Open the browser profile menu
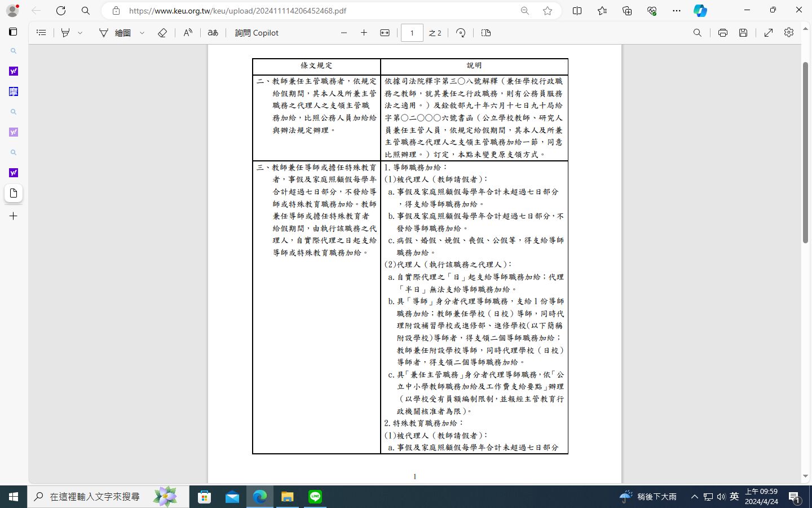The width and height of the screenshot is (812, 508). coord(12,10)
